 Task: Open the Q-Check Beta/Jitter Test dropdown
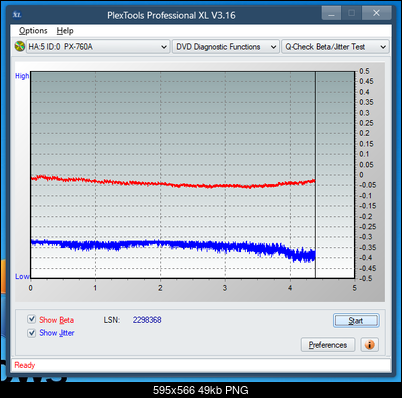tap(335, 47)
